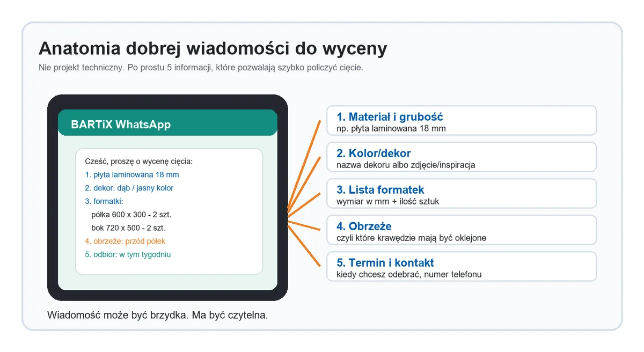The width and height of the screenshot is (644, 352).
Task: Click the line "bok 720 x 500 - 2 szt."
Action: pyautogui.click(x=128, y=228)
